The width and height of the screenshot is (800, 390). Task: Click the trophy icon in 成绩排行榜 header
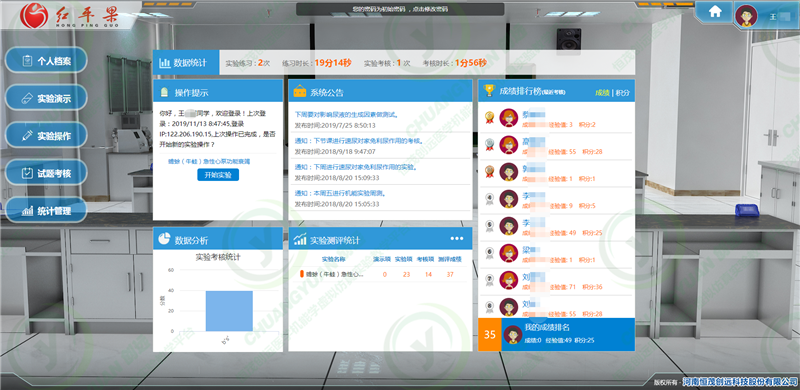[489, 90]
